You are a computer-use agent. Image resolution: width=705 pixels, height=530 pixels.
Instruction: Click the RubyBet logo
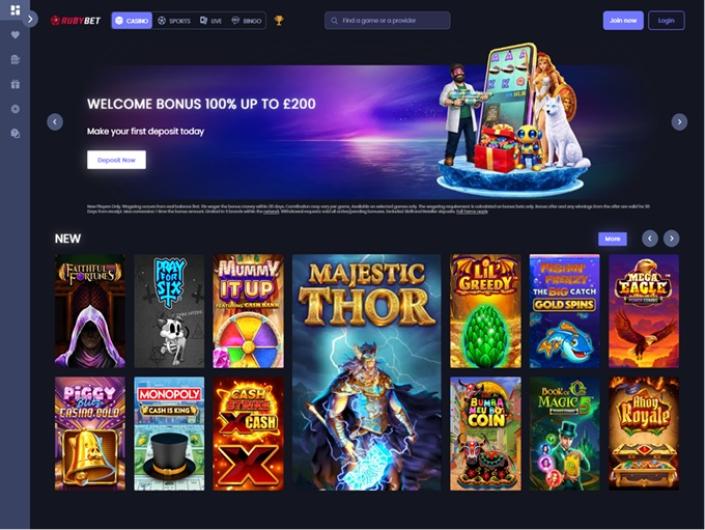[x=76, y=20]
